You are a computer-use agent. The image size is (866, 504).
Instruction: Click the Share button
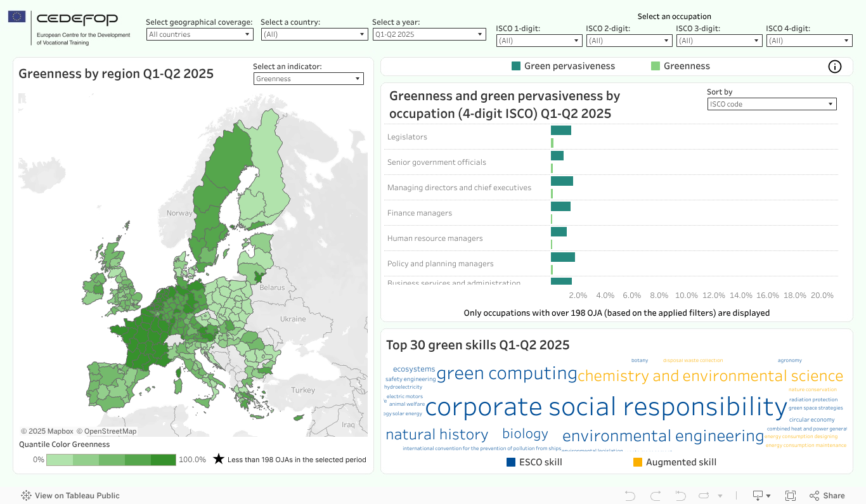(827, 496)
